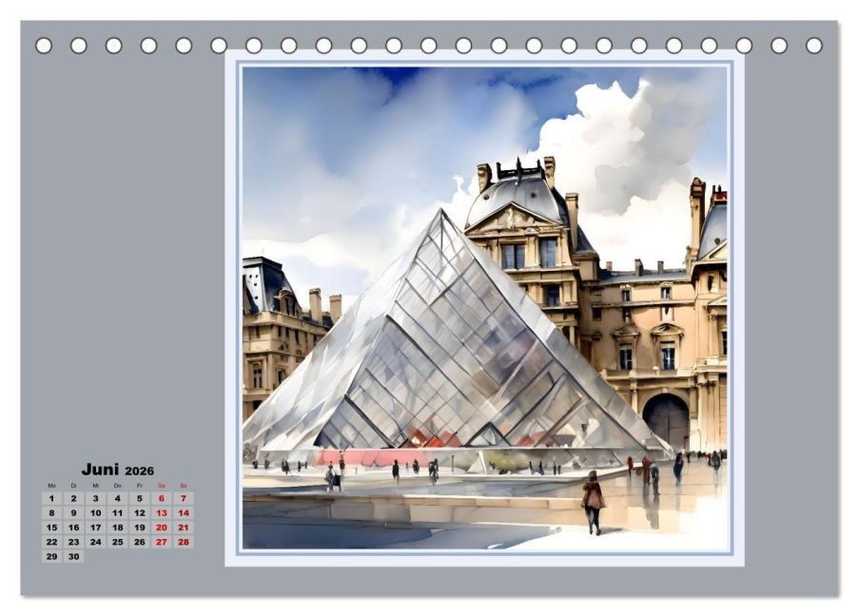Click the month title "Juni"
Screen dimensions: 858x616
[100, 470]
